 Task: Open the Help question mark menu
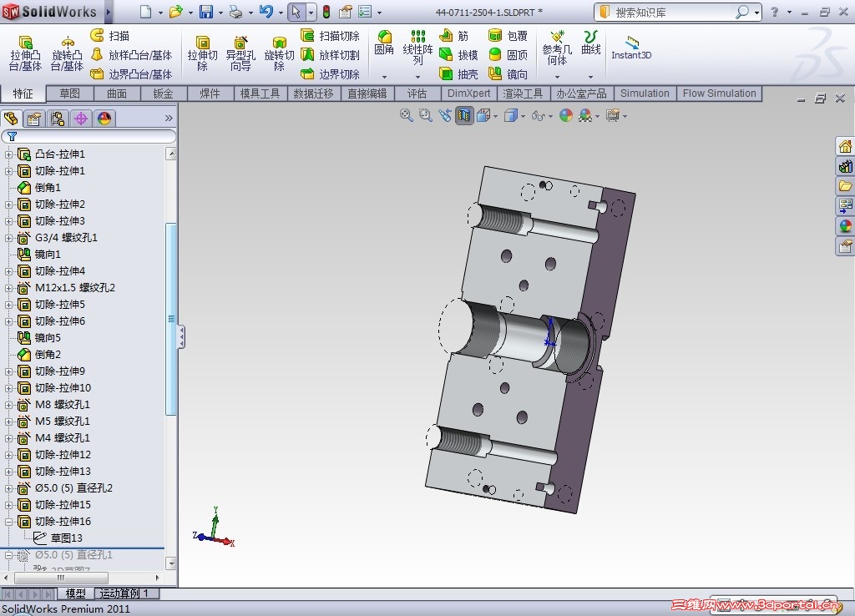[775, 12]
